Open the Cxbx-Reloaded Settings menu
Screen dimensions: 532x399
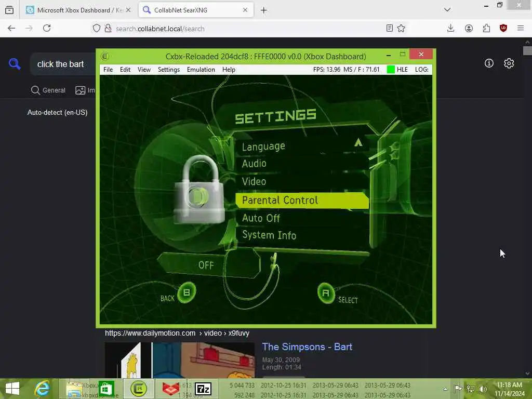click(169, 70)
